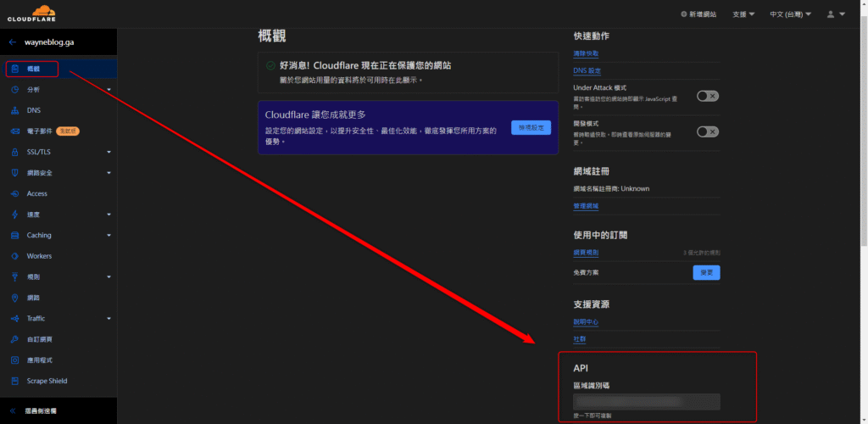This screenshot has width=868, height=424.
Task: Open the 中文 (台灣) language dropdown
Action: [790, 14]
